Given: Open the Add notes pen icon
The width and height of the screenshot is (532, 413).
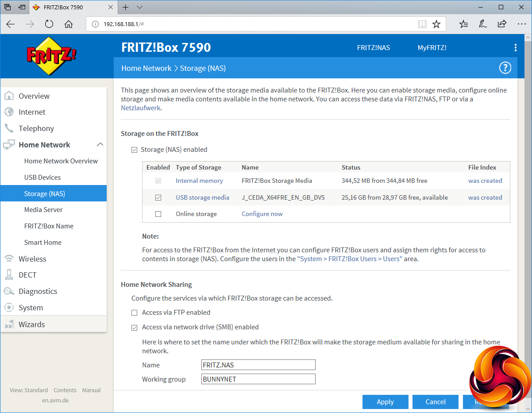Looking at the screenshot, I should coord(483,24).
